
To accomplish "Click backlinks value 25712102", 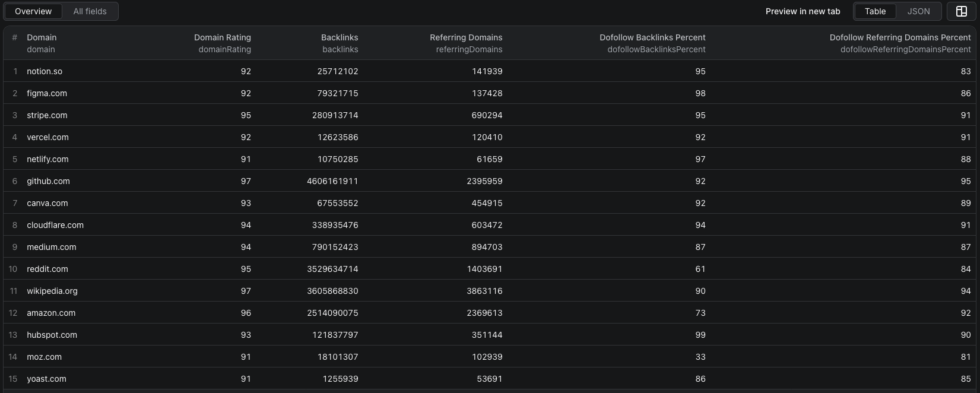I will click(338, 71).
